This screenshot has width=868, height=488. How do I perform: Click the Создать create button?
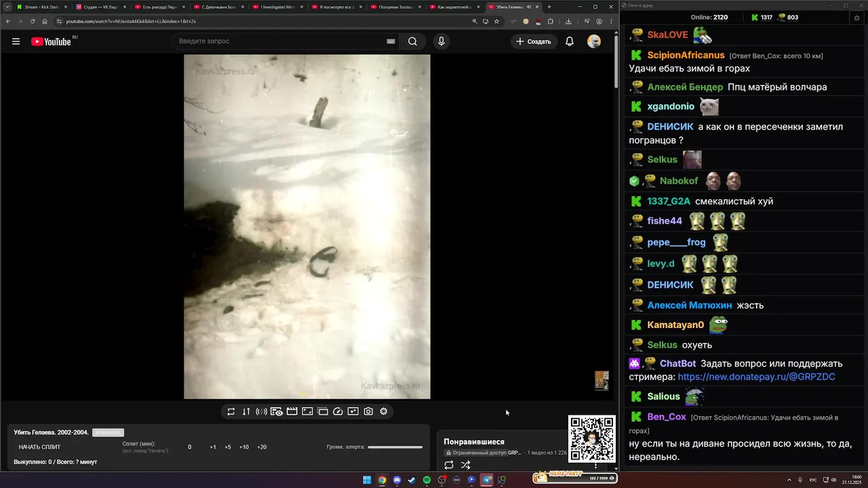coord(534,41)
